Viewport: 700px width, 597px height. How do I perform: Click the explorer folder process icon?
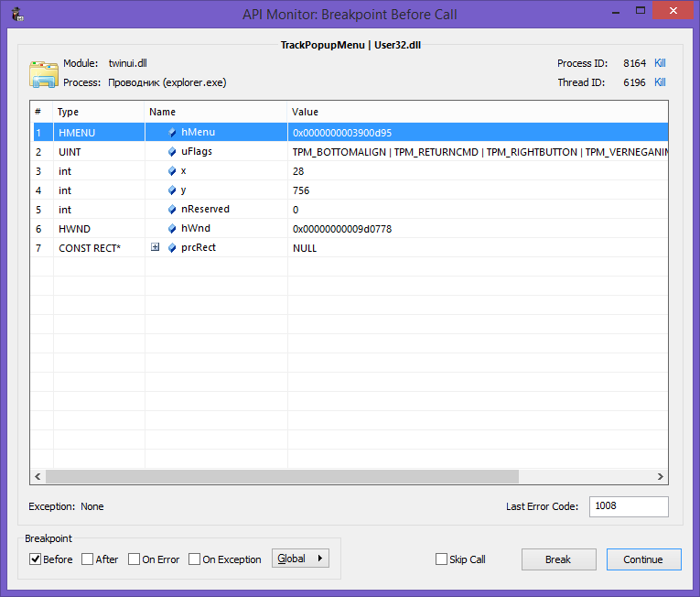[43, 74]
